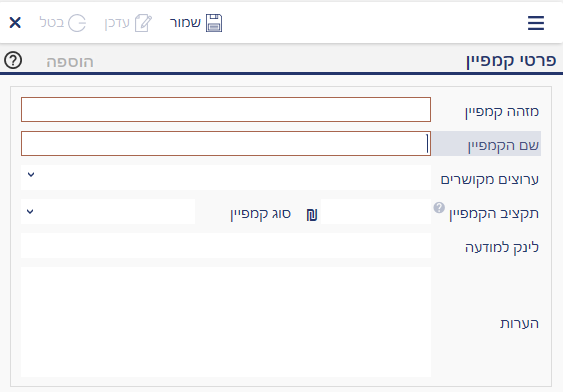Click the תקציב הקמפיין amount field
Image resolution: width=563 pixels, height=392 pixels.
376,211
